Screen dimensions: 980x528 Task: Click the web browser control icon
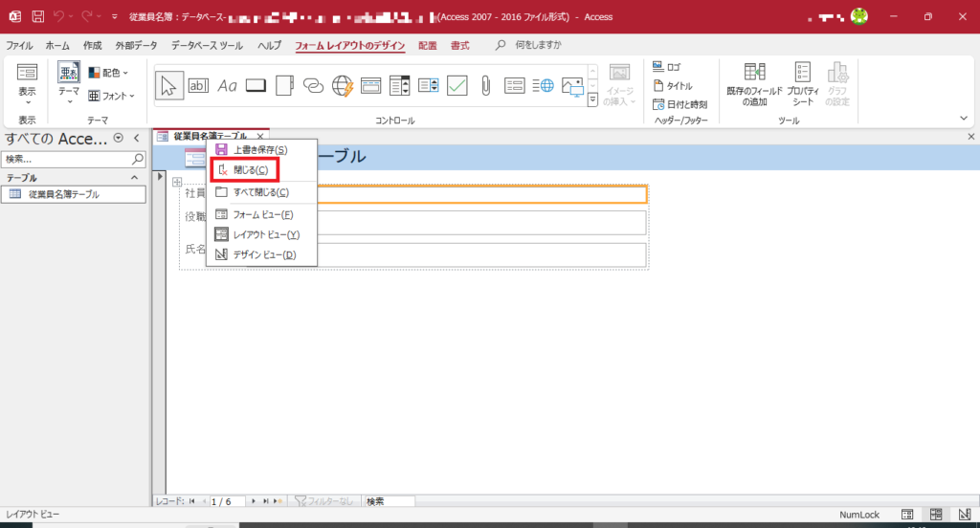343,85
